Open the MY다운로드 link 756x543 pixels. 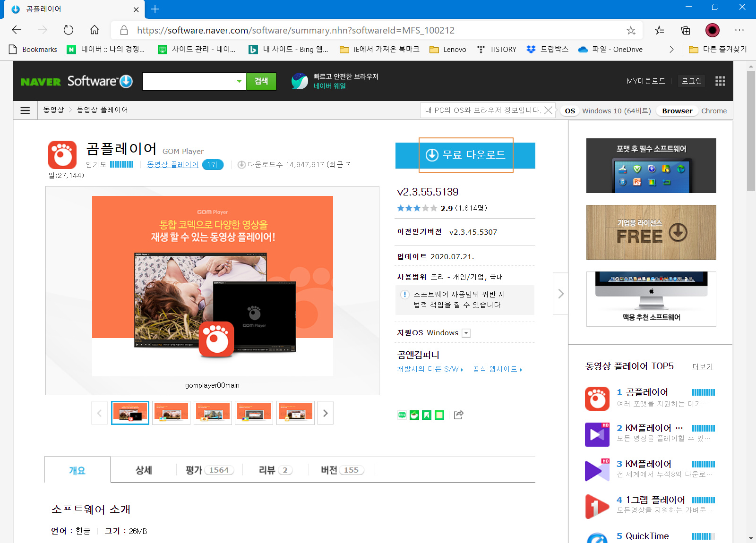pyautogui.click(x=646, y=81)
